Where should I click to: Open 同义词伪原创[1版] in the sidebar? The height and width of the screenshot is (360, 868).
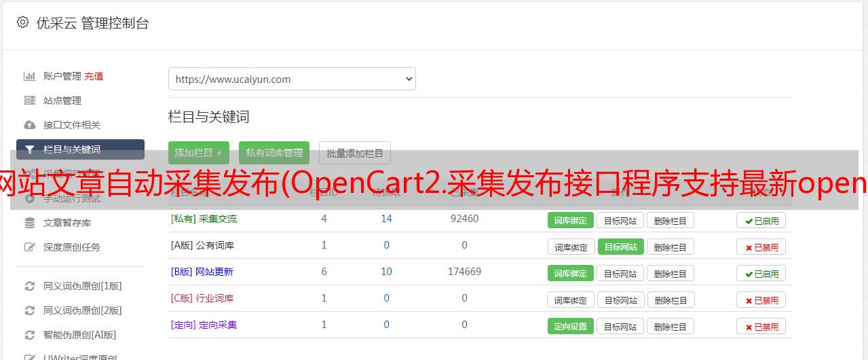coord(83,286)
